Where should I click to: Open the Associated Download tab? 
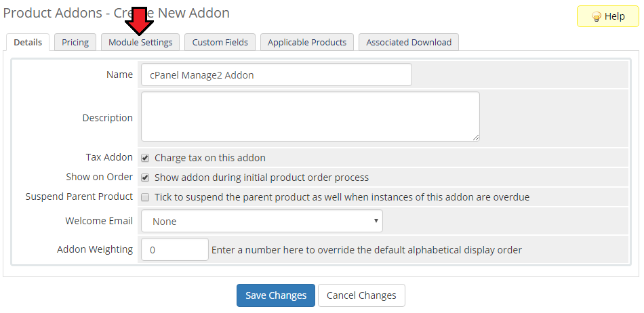(x=409, y=42)
